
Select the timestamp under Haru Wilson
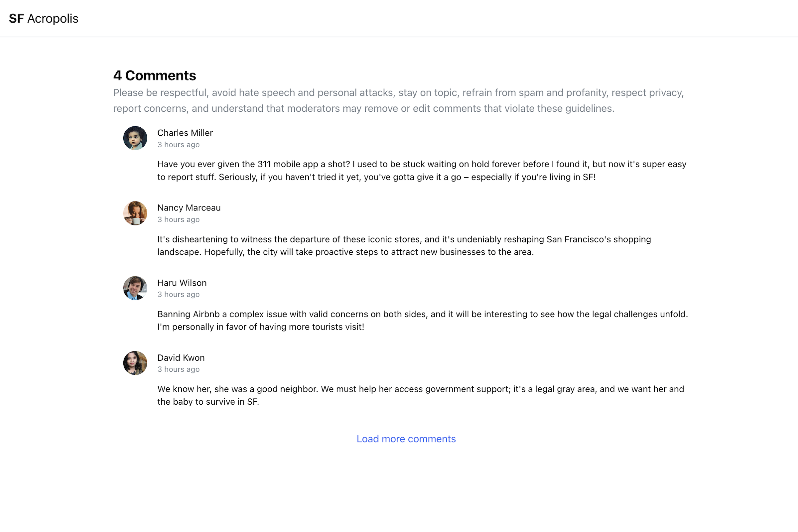click(179, 295)
